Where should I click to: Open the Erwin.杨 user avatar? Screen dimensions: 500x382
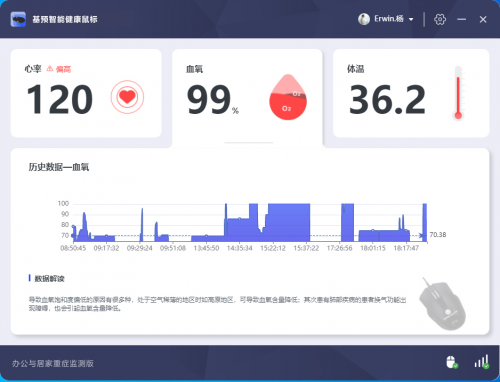pos(364,19)
